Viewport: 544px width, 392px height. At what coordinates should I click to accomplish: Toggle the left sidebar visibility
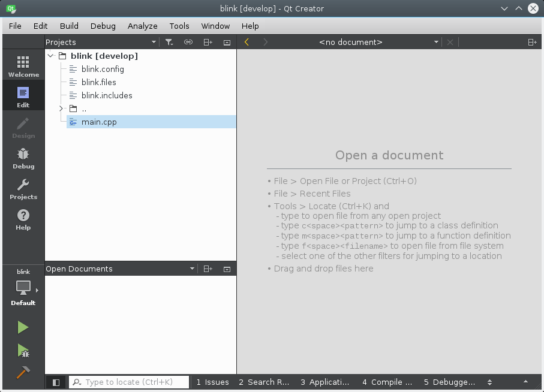(56, 382)
